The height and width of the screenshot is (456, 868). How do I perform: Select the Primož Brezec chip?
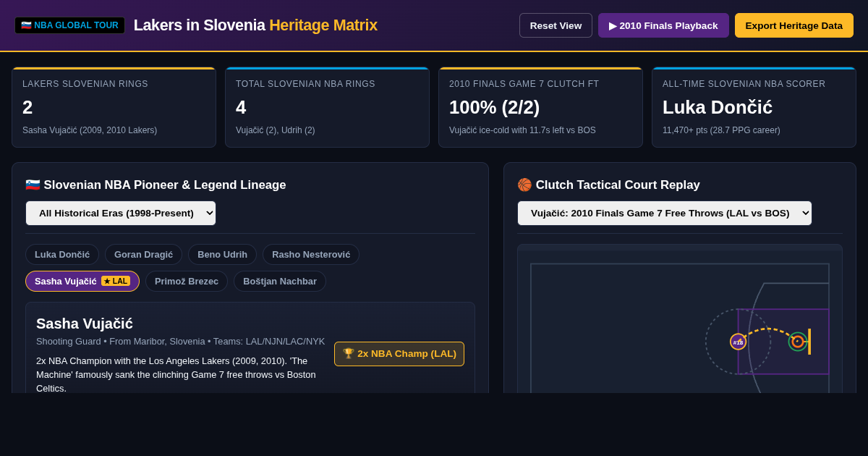[x=187, y=281]
